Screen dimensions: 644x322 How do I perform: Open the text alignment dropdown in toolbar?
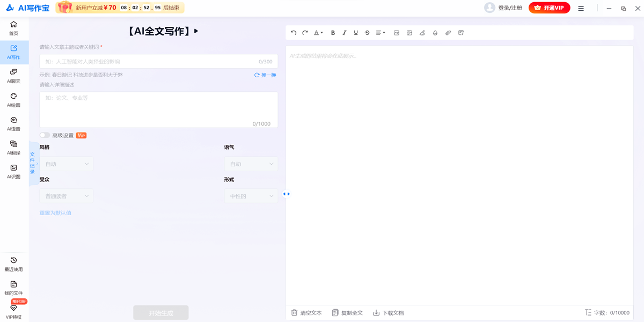click(380, 33)
